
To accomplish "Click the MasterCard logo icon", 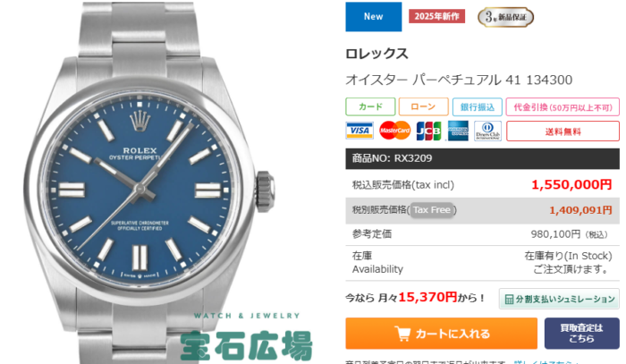I will point(394,131).
